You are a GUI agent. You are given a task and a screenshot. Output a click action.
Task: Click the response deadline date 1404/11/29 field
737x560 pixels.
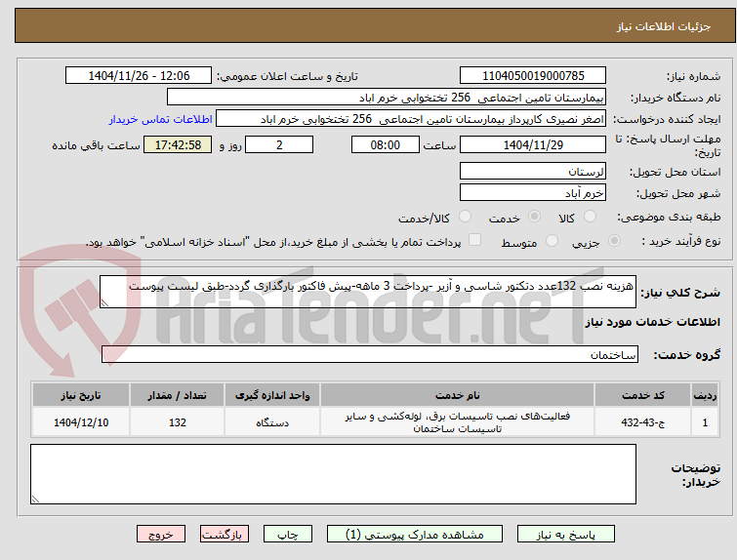coord(533,144)
